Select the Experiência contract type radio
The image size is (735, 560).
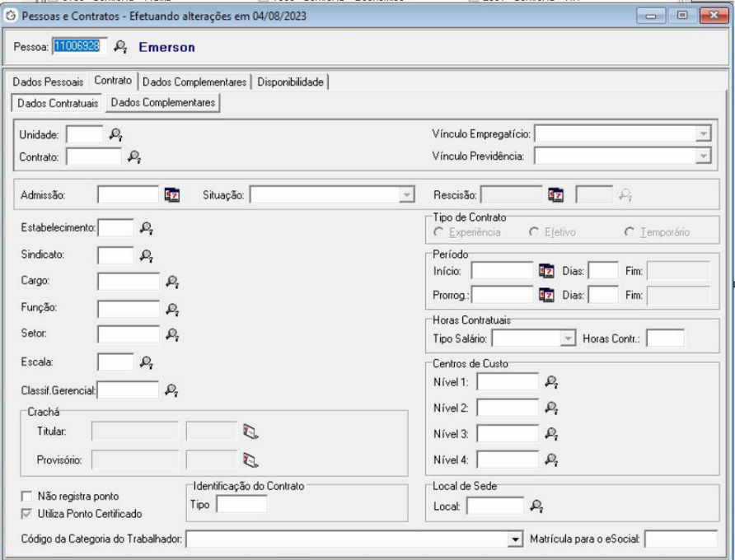pyautogui.click(x=438, y=233)
